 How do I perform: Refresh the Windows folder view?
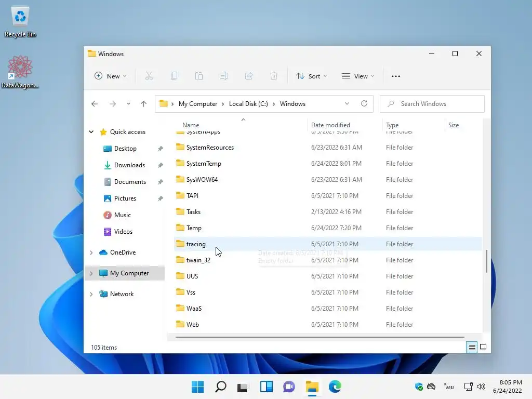pos(364,103)
